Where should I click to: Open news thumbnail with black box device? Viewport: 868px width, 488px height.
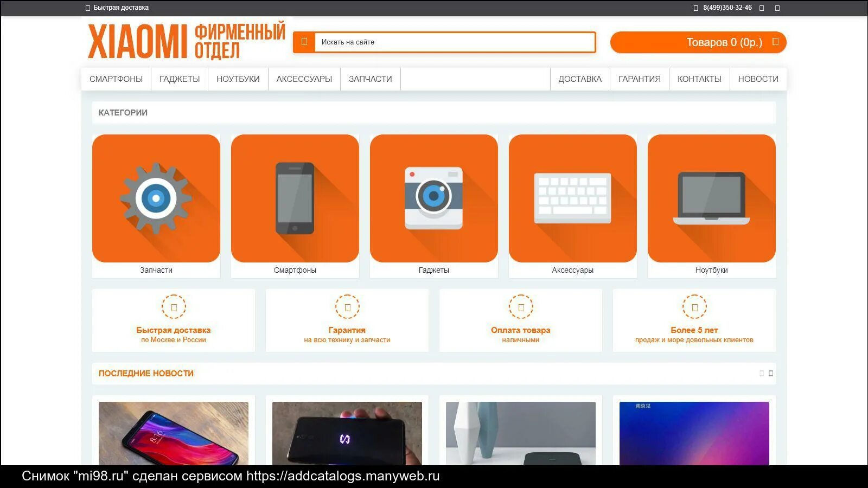(x=521, y=433)
